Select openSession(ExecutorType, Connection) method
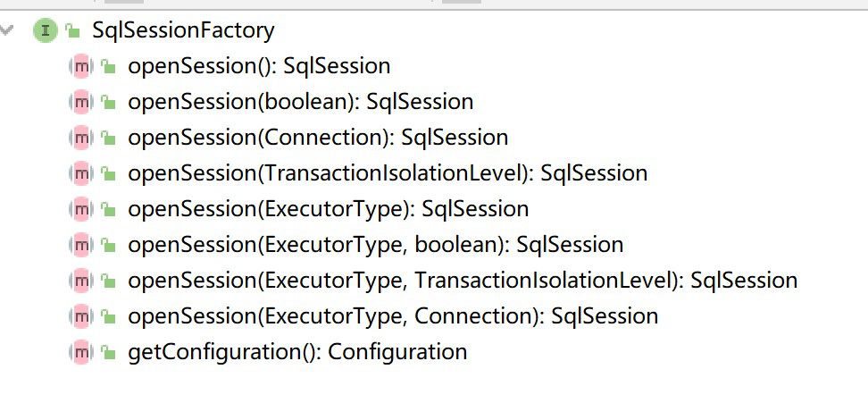 click(x=393, y=316)
